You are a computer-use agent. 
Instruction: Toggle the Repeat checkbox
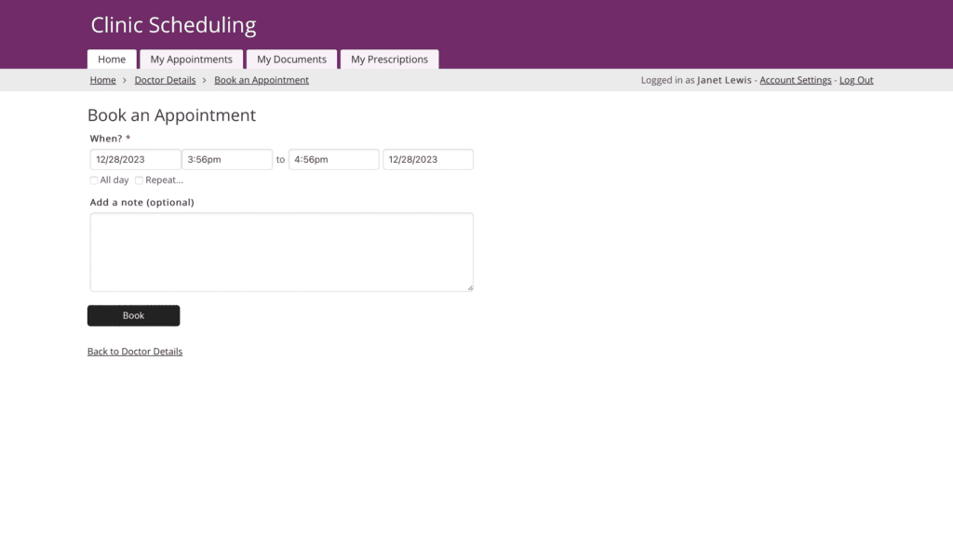click(140, 180)
